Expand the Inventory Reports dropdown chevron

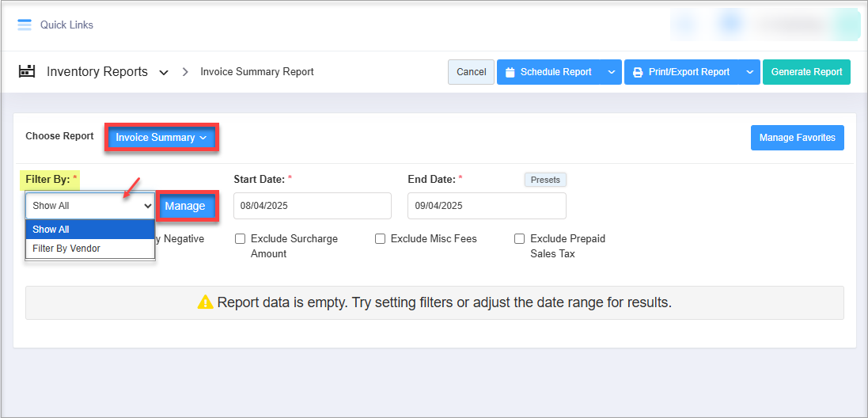pos(164,73)
